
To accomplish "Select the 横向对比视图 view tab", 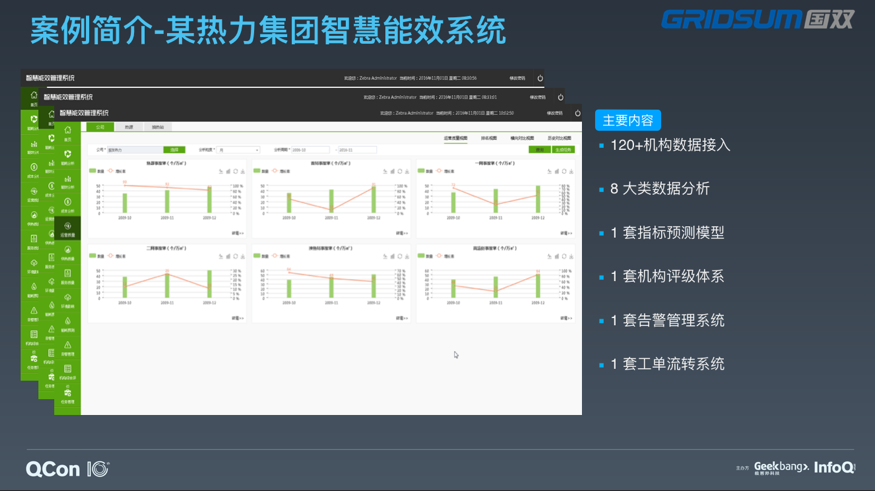I will [522, 138].
